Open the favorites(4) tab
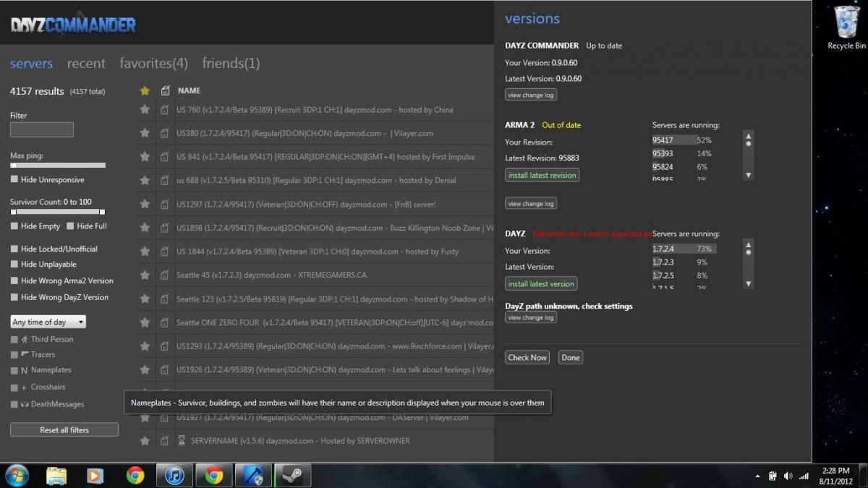 point(153,64)
